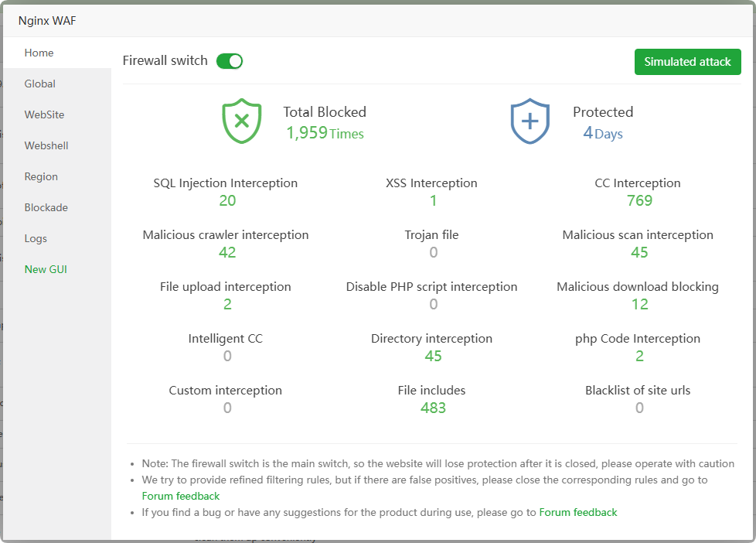Click the Directory interception count 45
Viewport: 756px width, 543px height.
point(433,356)
